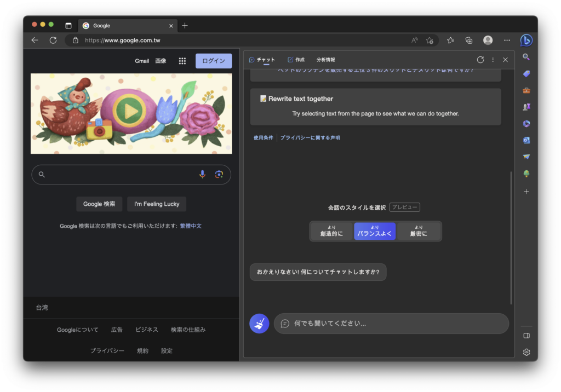This screenshot has width=561, height=392.
Task: Click the プレビュー badge
Action: point(405,207)
